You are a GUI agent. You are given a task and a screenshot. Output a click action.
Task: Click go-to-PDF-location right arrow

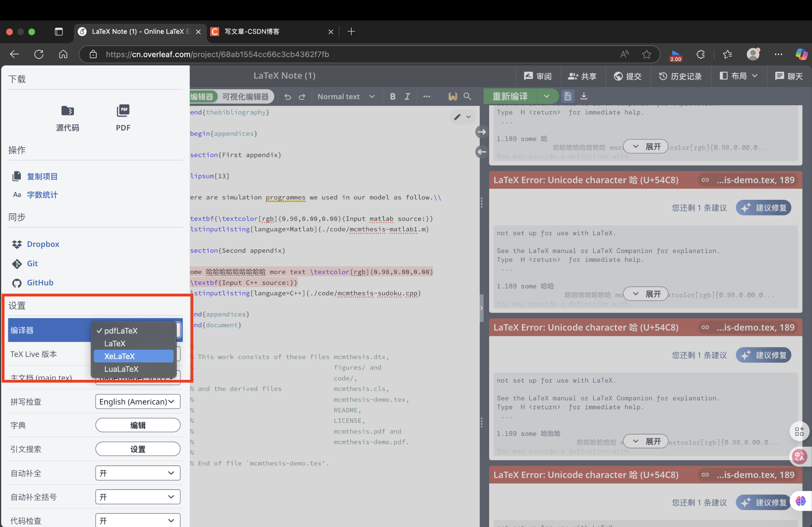click(x=482, y=132)
